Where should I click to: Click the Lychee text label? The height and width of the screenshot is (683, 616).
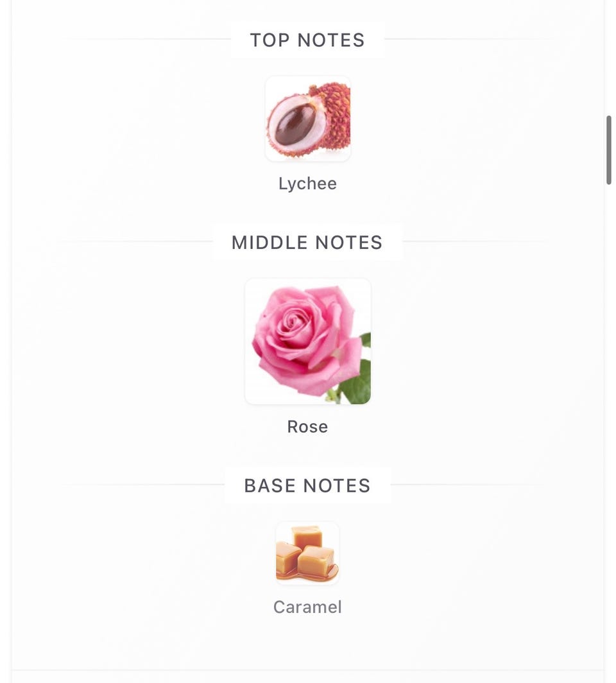(x=307, y=184)
